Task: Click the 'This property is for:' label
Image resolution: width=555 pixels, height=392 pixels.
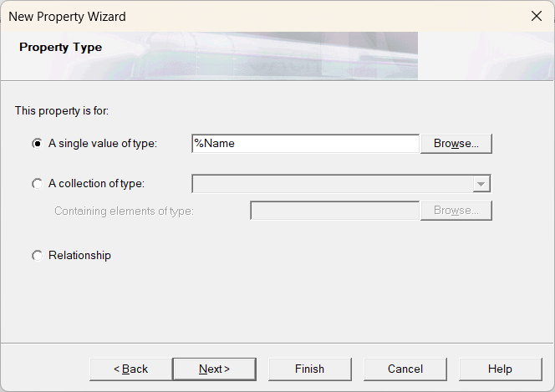Action: click(62, 110)
